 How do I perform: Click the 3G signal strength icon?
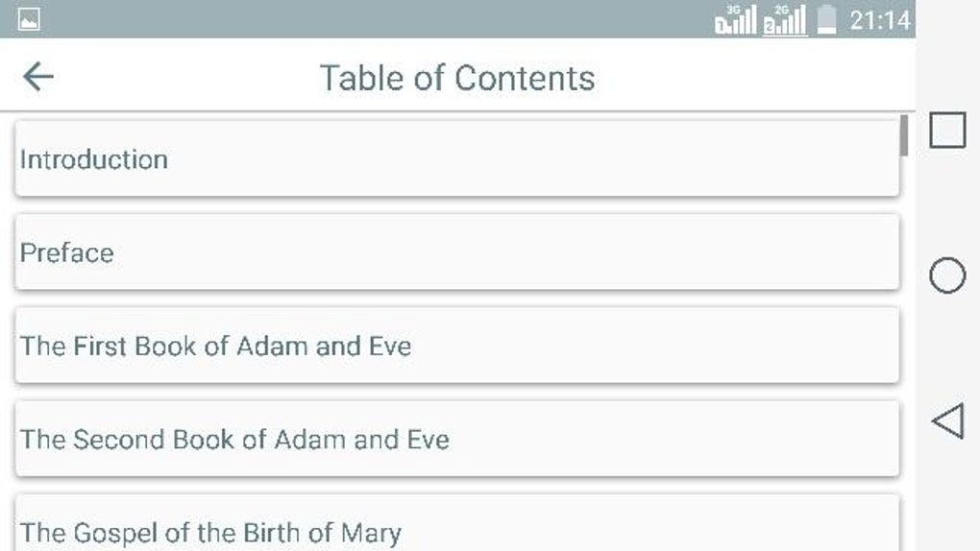tap(736, 19)
